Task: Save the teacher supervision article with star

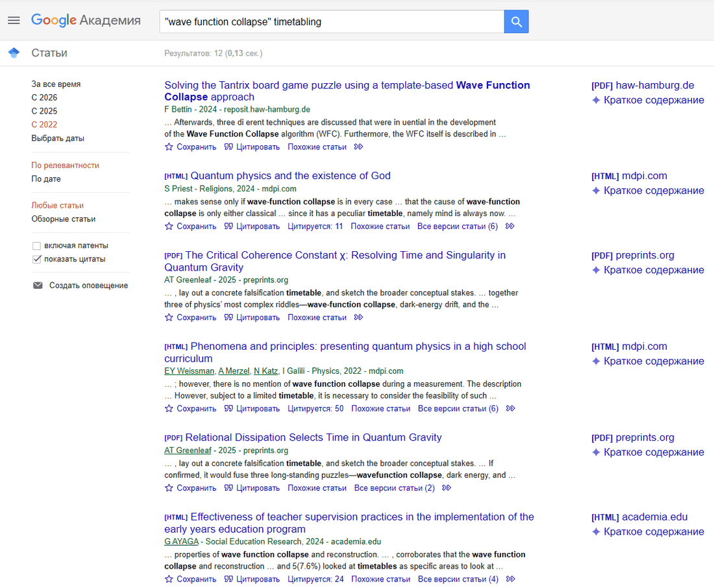Action: tap(190, 578)
